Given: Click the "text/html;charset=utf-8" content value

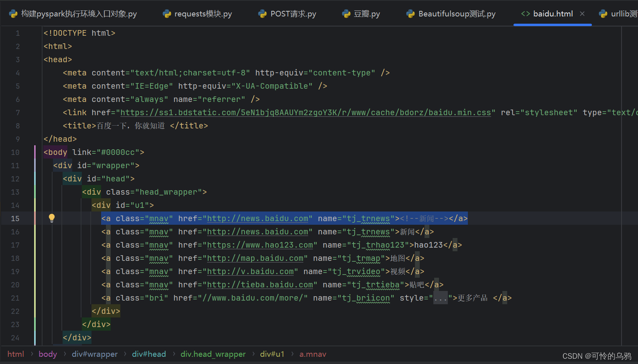Looking at the screenshot, I should (x=190, y=73).
